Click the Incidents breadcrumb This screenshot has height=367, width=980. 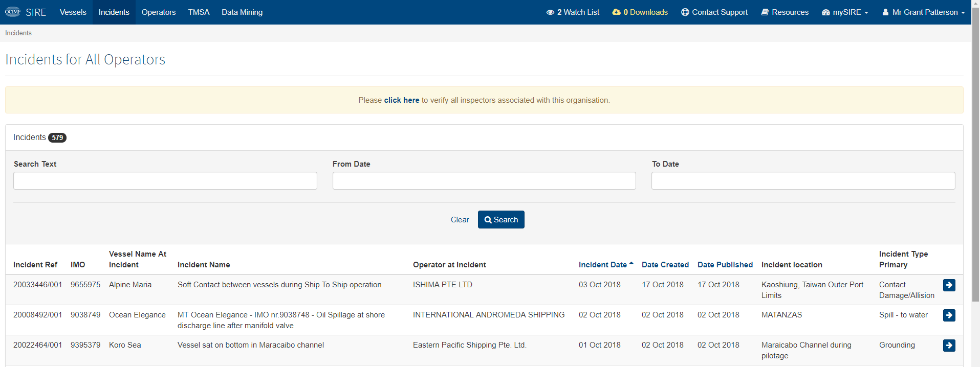pyautogui.click(x=18, y=33)
